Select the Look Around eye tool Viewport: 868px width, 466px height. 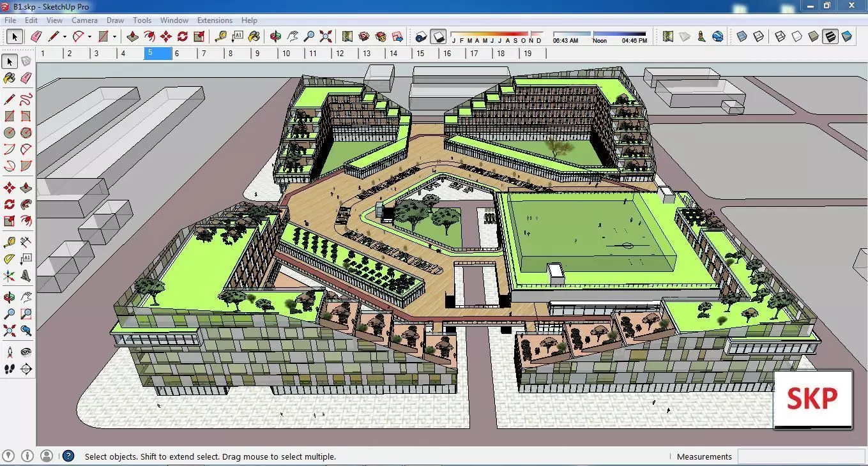(26, 352)
